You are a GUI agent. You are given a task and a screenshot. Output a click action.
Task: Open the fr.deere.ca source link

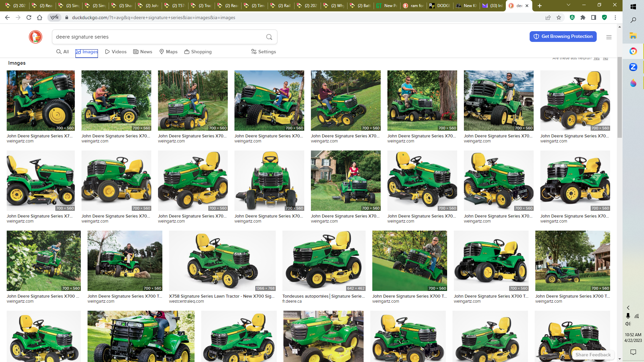pos(292,301)
